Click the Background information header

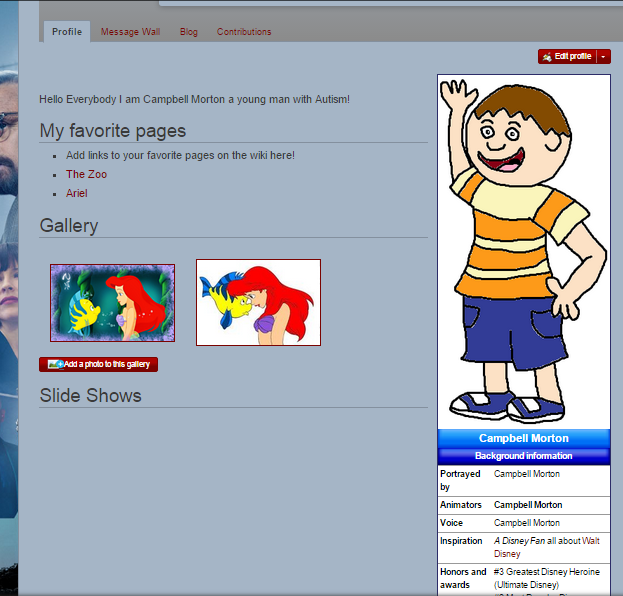point(524,456)
